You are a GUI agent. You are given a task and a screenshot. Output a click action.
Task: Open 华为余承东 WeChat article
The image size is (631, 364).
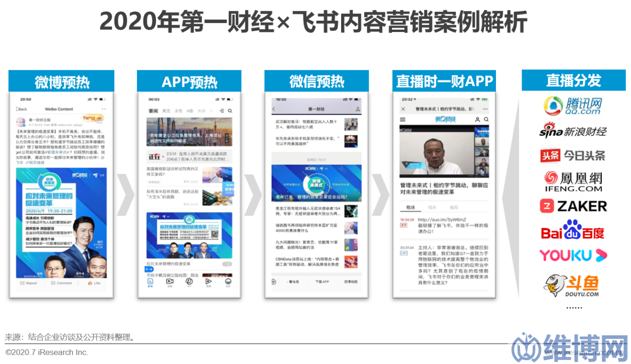coord(316,141)
